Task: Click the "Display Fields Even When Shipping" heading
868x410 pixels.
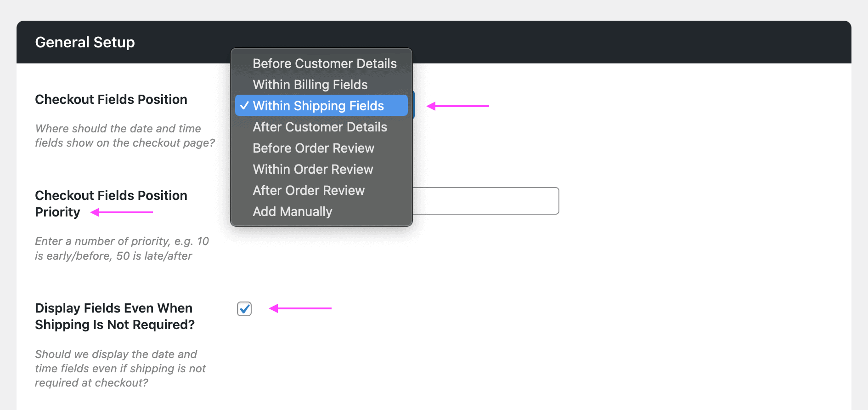Action: click(114, 316)
